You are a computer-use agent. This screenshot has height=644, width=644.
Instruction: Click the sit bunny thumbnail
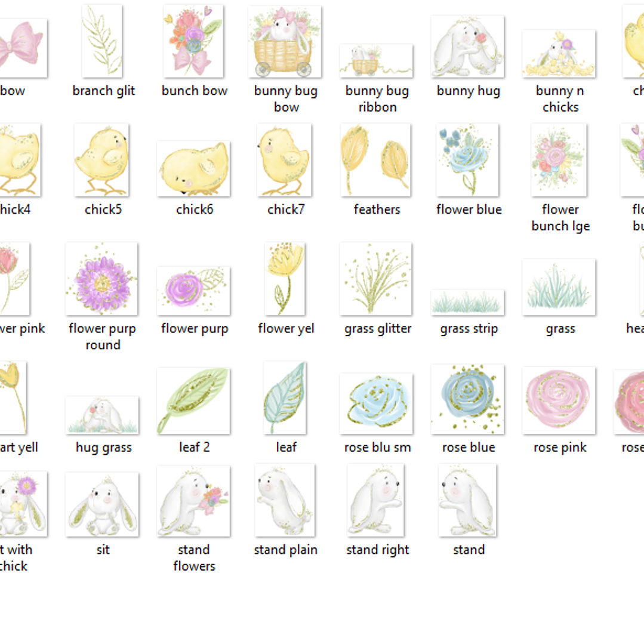pos(102,505)
